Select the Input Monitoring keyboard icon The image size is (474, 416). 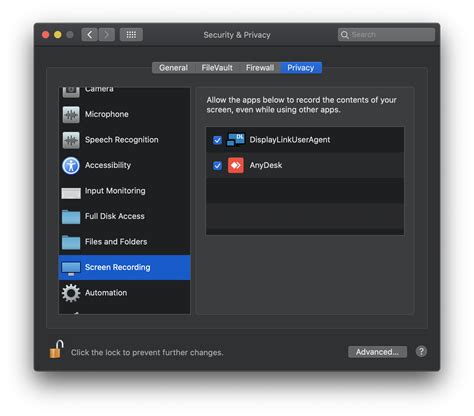(x=71, y=193)
